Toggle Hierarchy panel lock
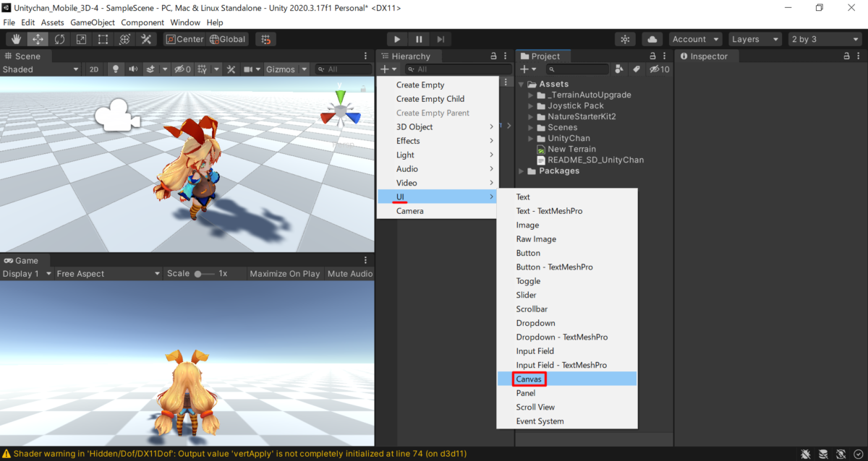Image resolution: width=868 pixels, height=461 pixels. click(x=493, y=56)
